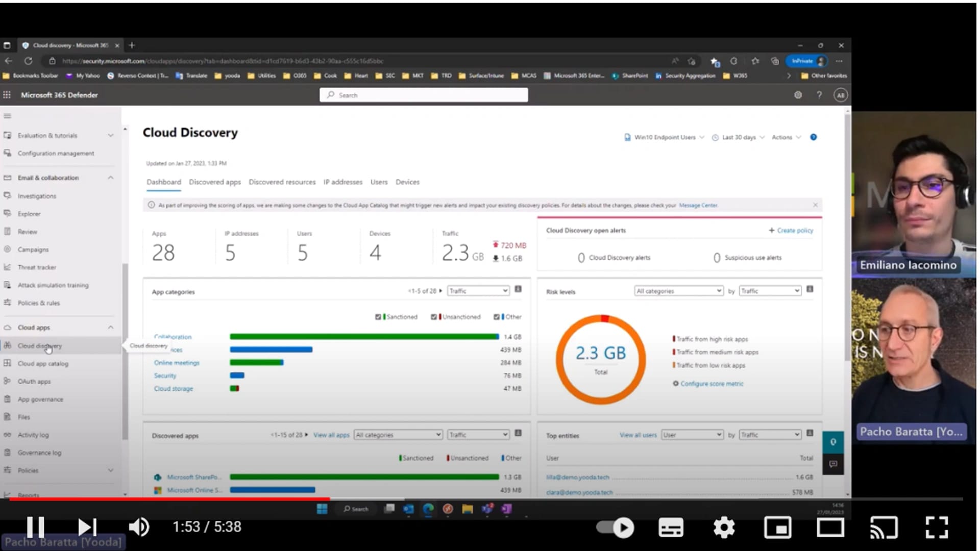Collapse the Cloud apps sidebar section

[111, 328]
